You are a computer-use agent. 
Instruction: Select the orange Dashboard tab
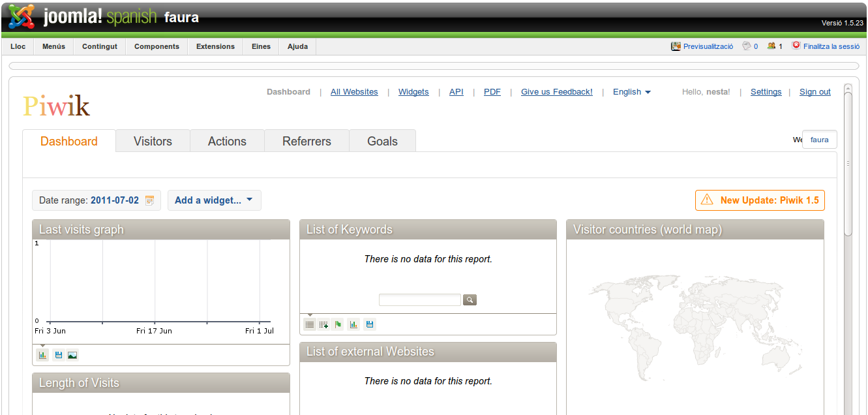[69, 141]
